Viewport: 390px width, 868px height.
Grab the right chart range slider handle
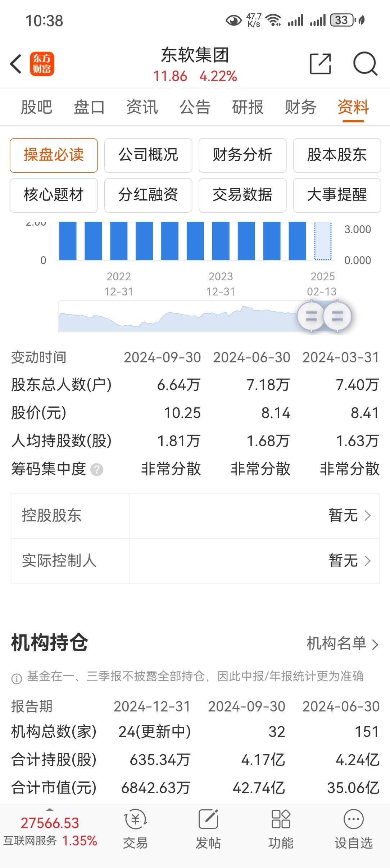[337, 316]
